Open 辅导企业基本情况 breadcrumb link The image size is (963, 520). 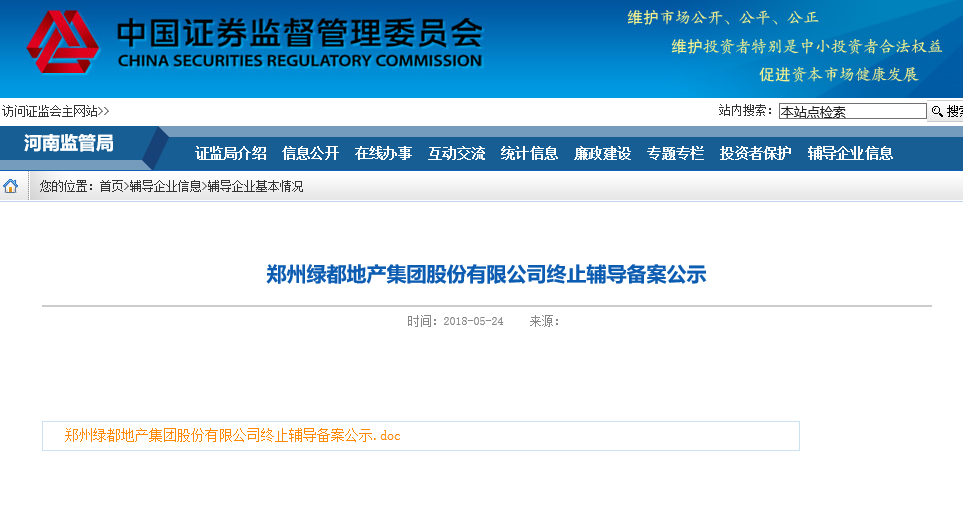click(255, 186)
